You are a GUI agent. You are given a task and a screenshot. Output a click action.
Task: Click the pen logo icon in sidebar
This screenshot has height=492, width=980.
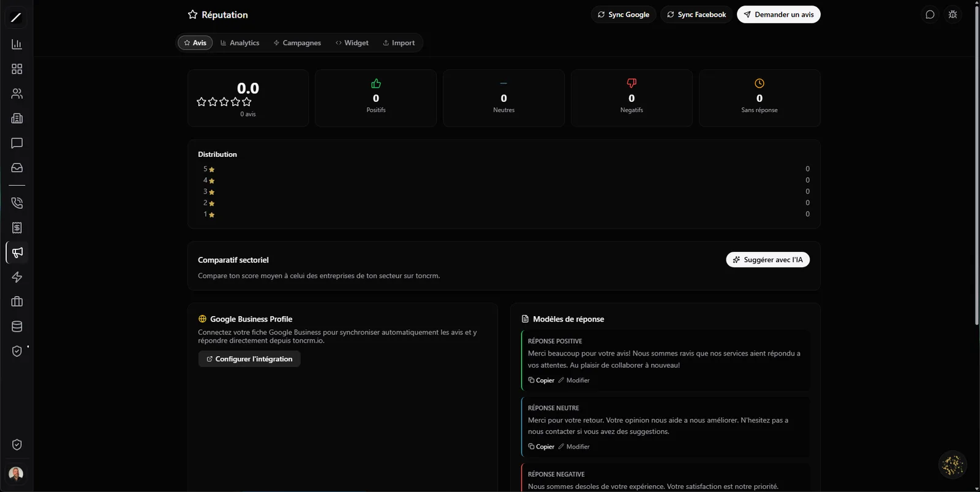tap(17, 18)
